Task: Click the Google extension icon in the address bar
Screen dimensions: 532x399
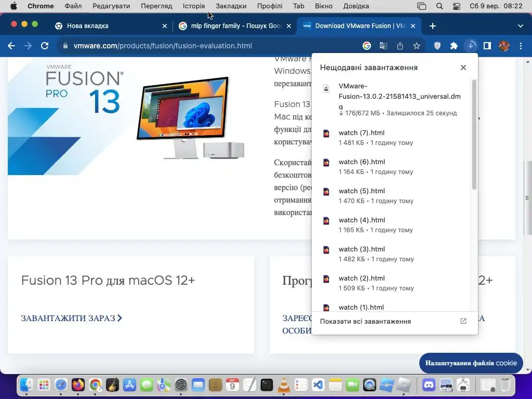Action: (x=366, y=46)
